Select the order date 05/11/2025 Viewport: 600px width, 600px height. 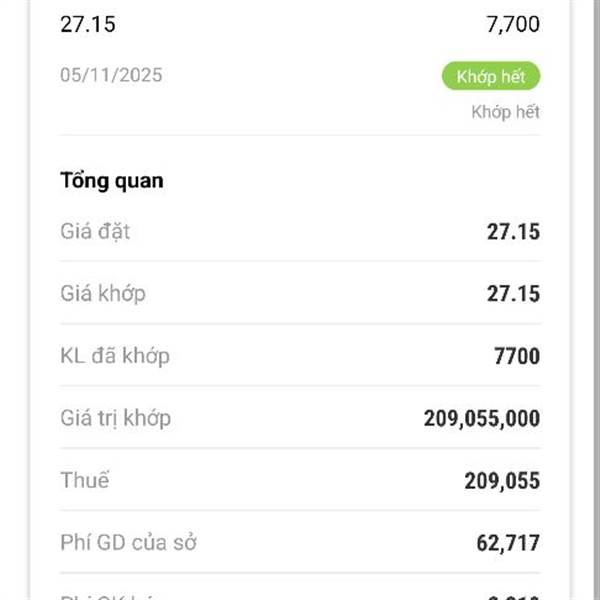[x=111, y=75]
